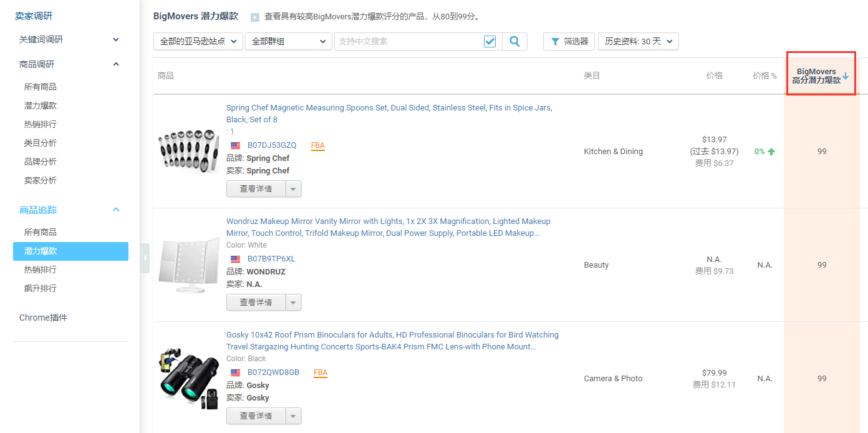This screenshot has height=433, width=868.
Task: Open Chrome插件 in the sidebar
Action: [x=43, y=318]
